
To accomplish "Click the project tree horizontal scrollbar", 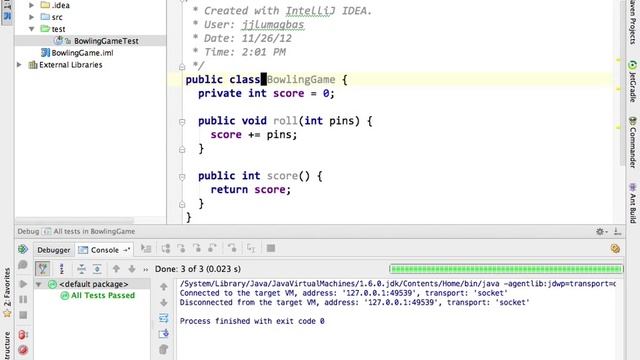I will pos(74,220).
